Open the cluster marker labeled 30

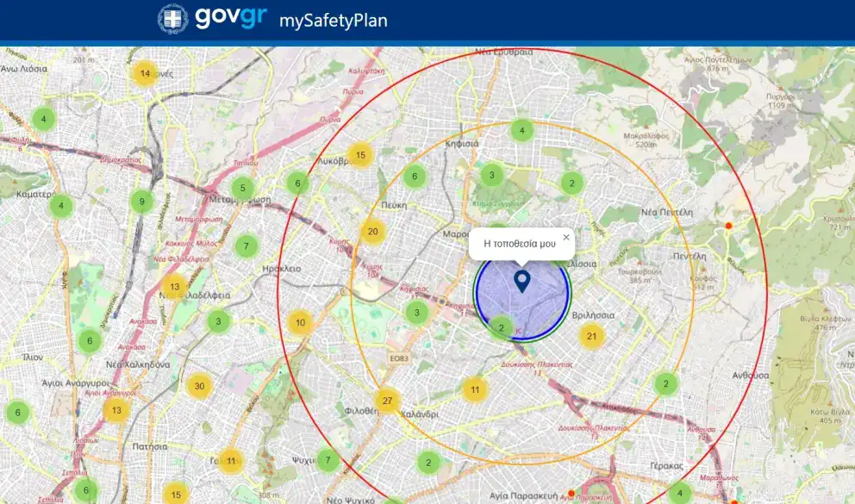(199, 386)
